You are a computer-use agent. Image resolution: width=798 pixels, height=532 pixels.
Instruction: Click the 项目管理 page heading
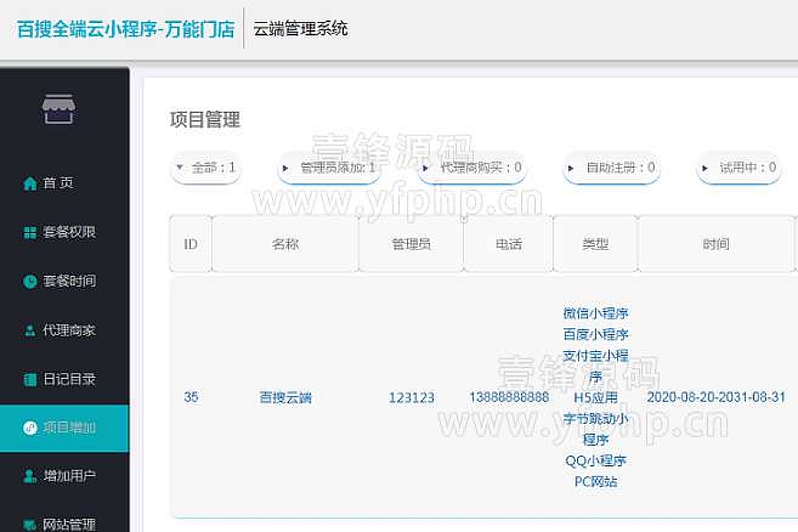click(205, 120)
